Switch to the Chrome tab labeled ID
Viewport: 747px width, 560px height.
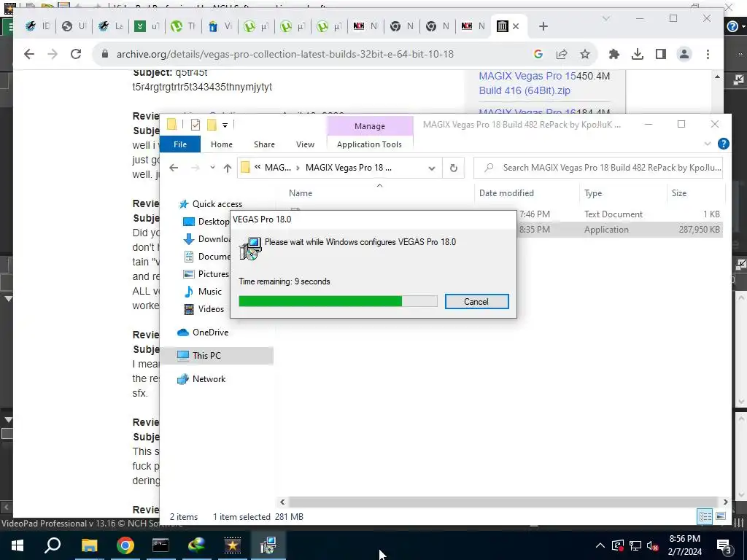coord(38,26)
